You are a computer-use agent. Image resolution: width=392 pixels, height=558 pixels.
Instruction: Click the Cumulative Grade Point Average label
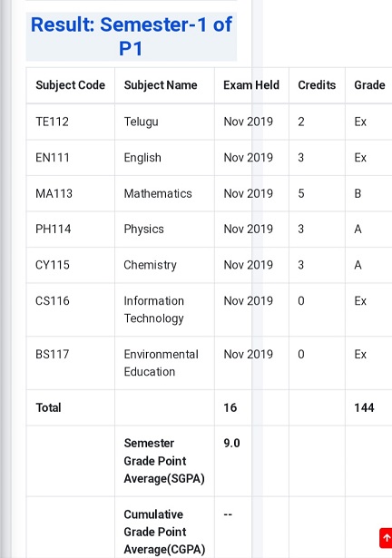(164, 532)
